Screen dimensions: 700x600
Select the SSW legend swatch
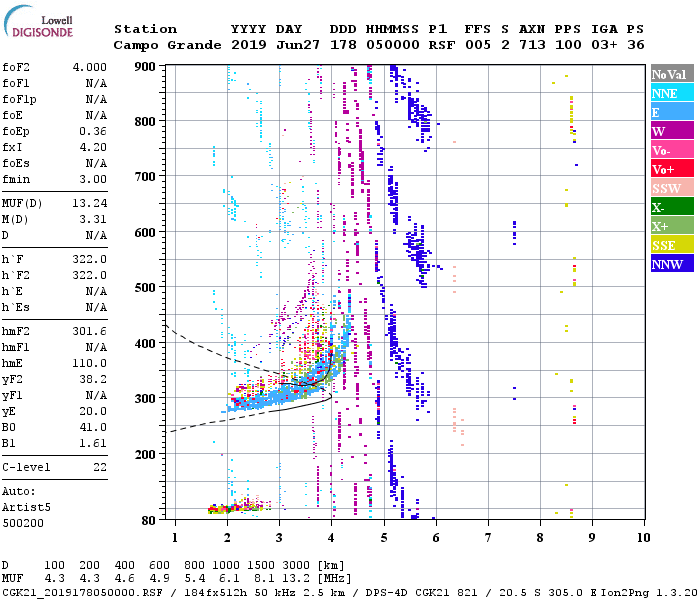pyautogui.click(x=672, y=188)
